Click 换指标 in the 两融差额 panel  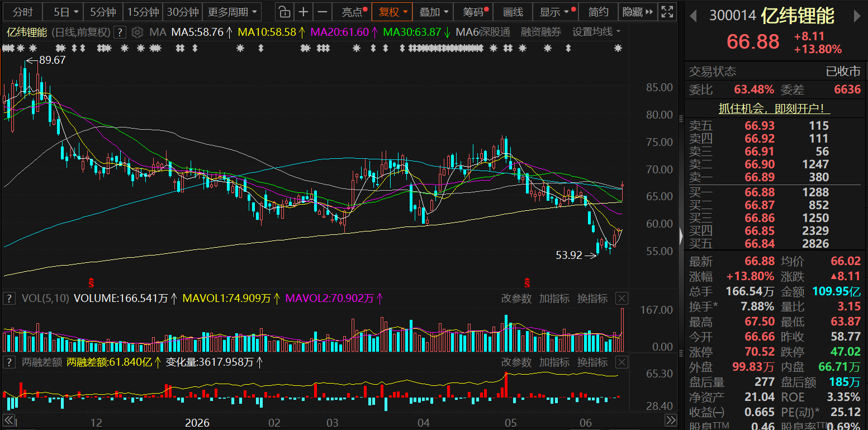click(x=592, y=362)
